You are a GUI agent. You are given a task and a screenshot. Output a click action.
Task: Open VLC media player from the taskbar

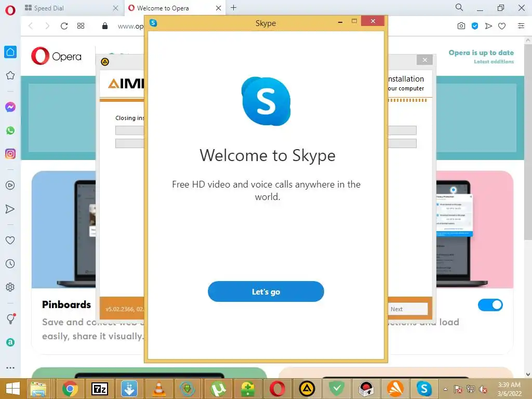click(x=158, y=389)
